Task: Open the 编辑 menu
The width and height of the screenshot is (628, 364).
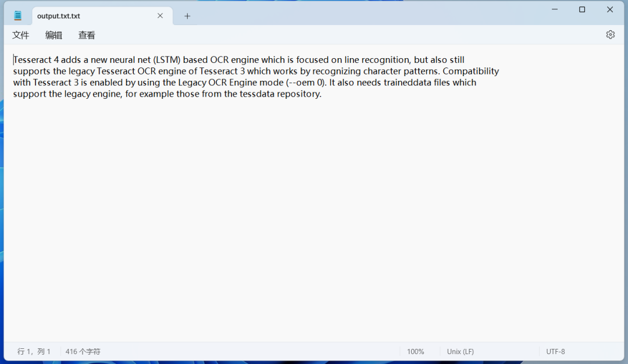Action: click(53, 35)
